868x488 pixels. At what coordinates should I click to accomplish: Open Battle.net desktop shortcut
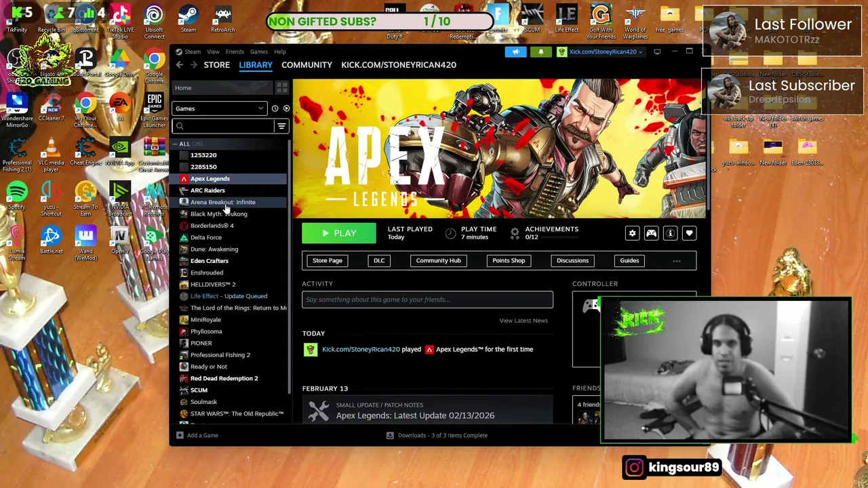(x=52, y=240)
